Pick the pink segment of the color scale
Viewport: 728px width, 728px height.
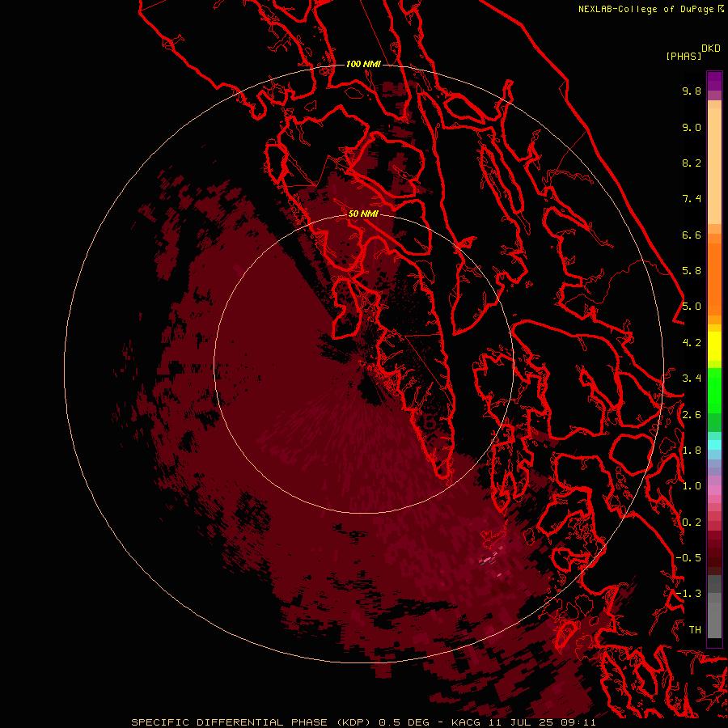click(x=714, y=490)
